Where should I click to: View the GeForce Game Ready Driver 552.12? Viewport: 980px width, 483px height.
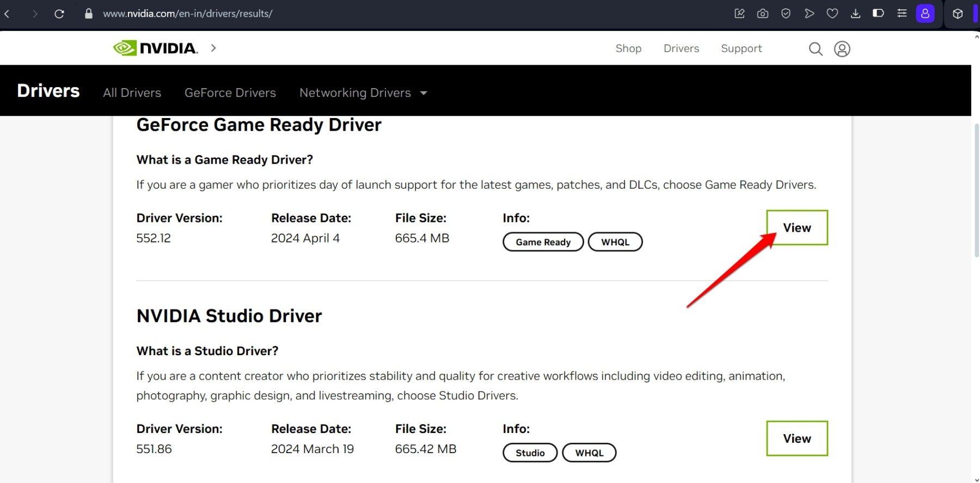click(x=797, y=228)
